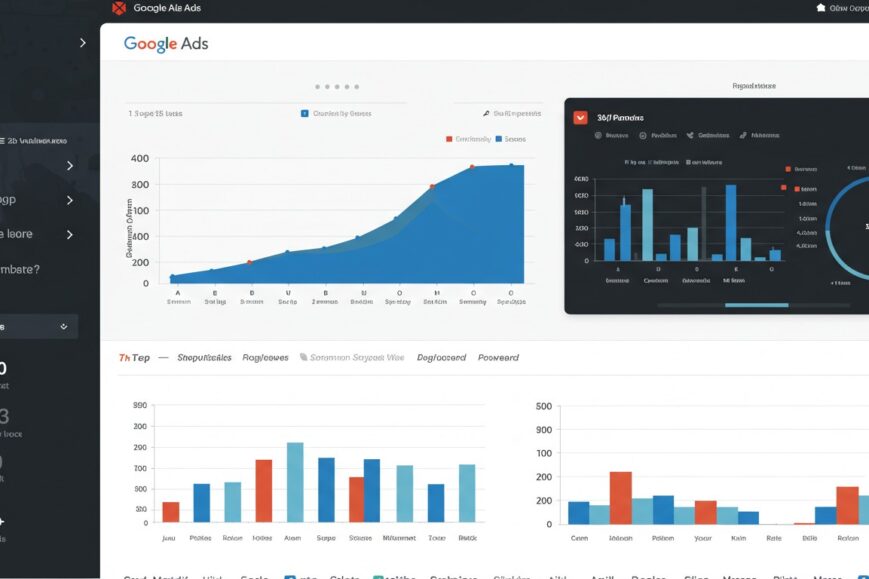Image resolution: width=869 pixels, height=579 pixels.
Task: Click the tallest light-blue bar in the lower-left chart
Action: (295, 482)
